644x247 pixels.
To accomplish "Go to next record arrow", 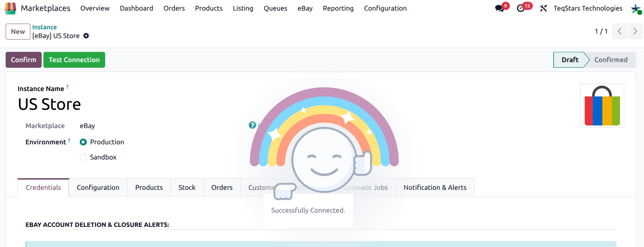I will [635, 31].
